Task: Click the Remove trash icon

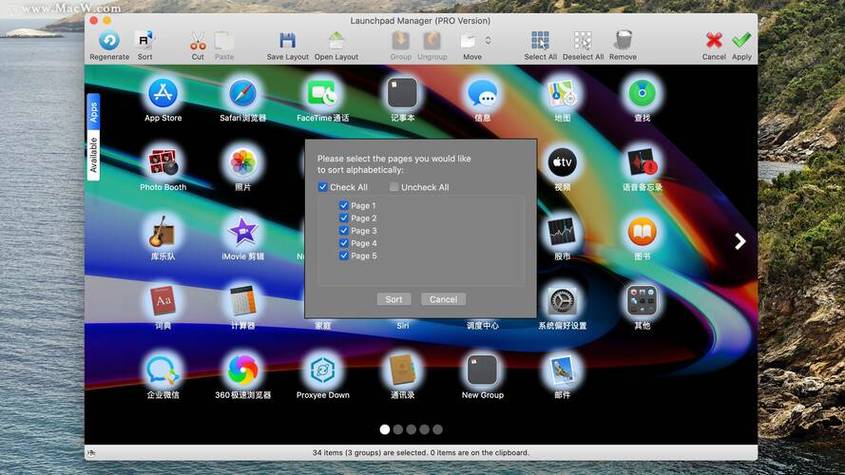Action: point(623,40)
